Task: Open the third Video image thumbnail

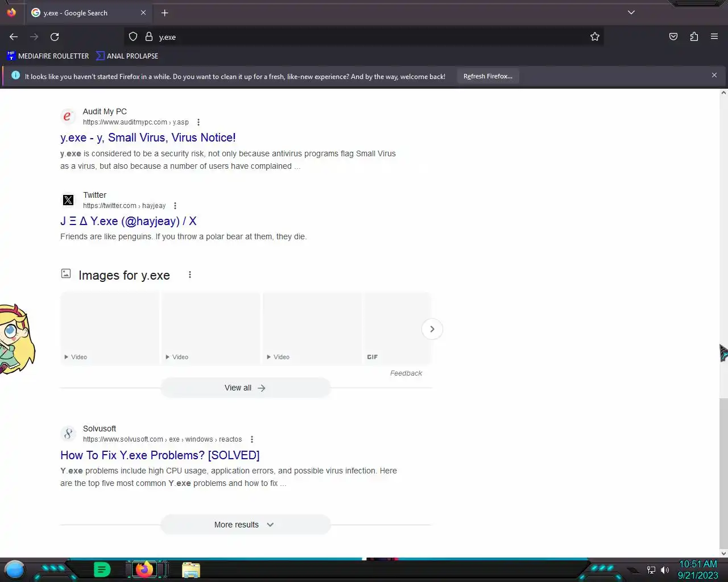Action: coord(312,328)
